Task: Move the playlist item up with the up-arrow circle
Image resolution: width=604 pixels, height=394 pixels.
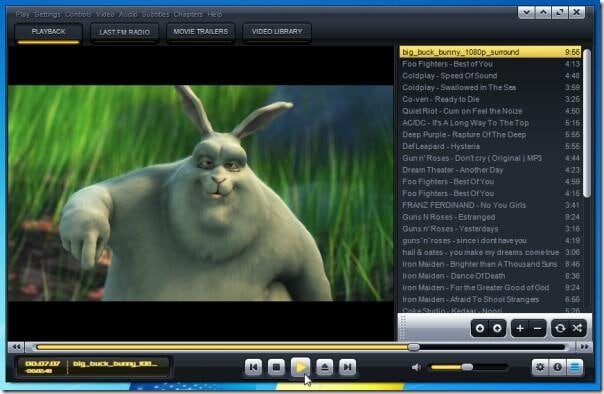Action: coord(497,328)
